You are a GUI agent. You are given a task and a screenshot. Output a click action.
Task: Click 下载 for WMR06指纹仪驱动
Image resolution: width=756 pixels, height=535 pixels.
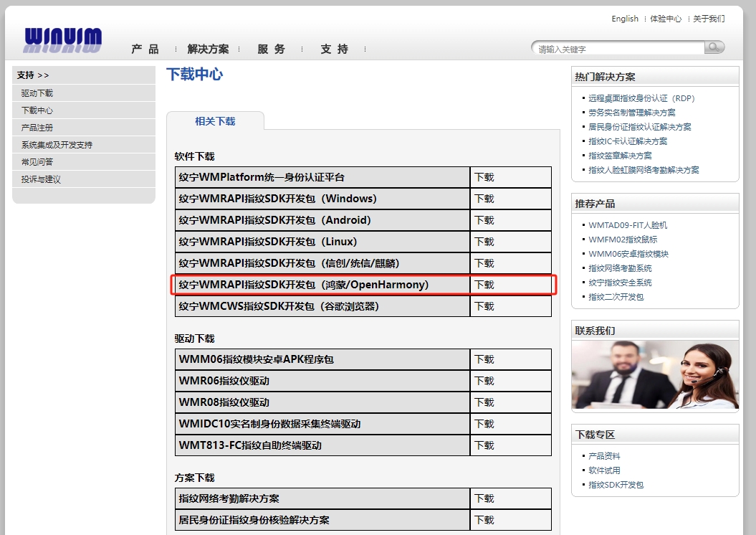[x=484, y=381]
